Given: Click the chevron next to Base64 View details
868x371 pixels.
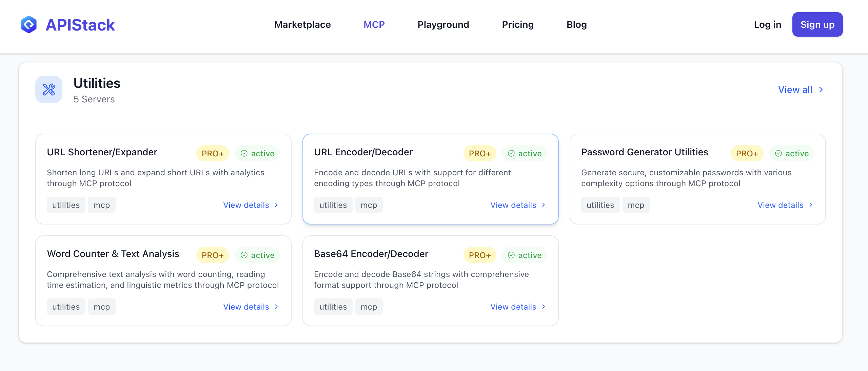Looking at the screenshot, I should click(x=543, y=307).
